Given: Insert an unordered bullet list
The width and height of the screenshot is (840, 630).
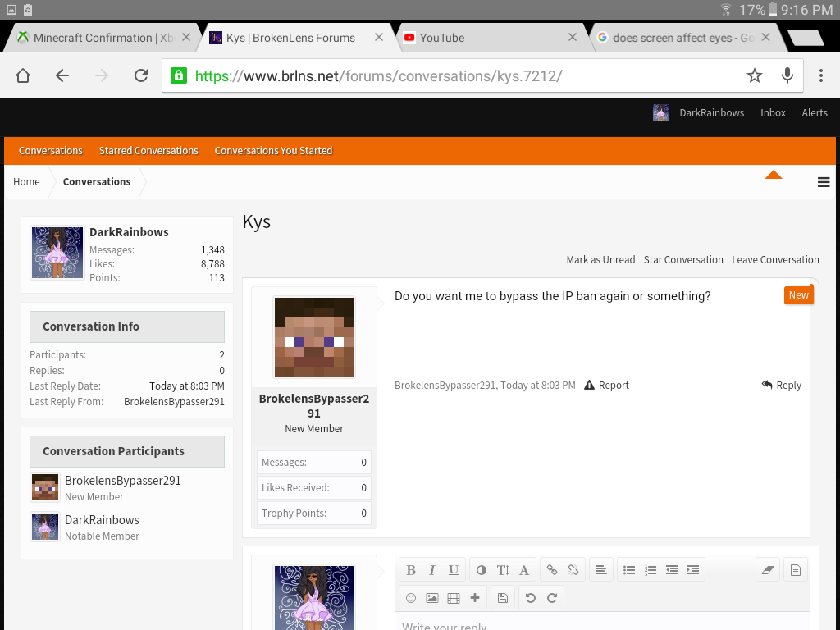Looking at the screenshot, I should [x=629, y=570].
